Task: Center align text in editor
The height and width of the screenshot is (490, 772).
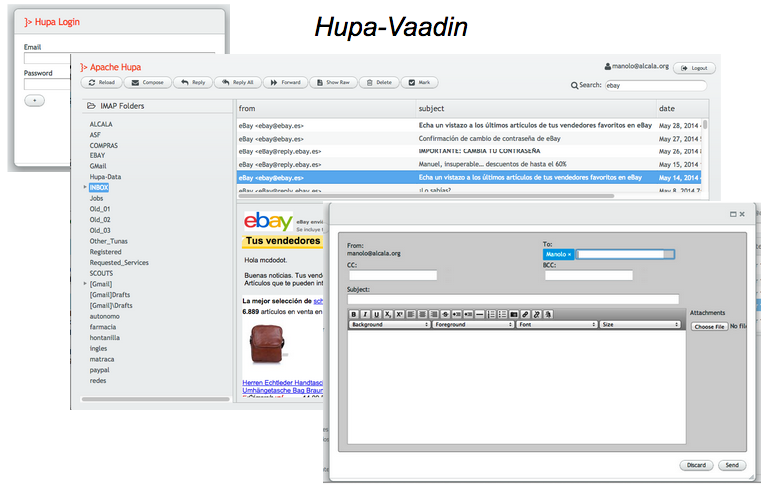Action: pyautogui.click(x=422, y=314)
